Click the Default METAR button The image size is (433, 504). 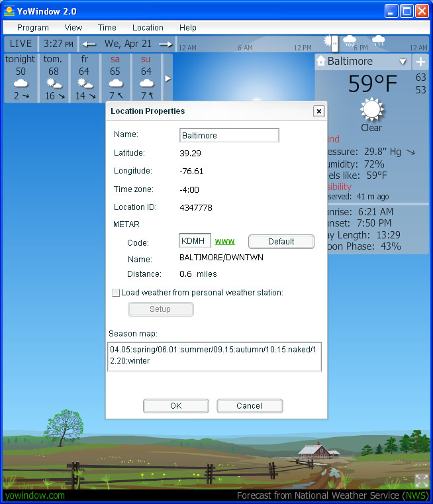(281, 241)
